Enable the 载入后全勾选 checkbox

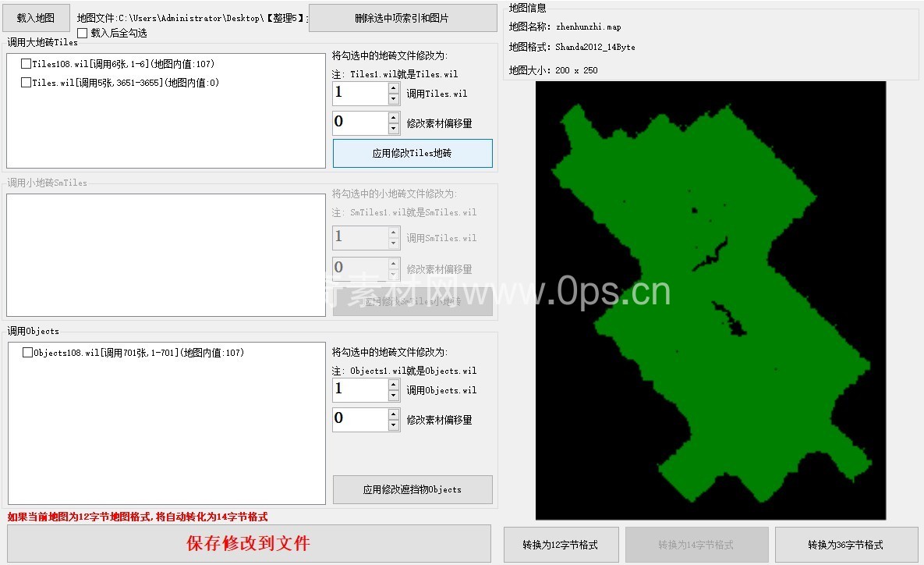click(83, 33)
